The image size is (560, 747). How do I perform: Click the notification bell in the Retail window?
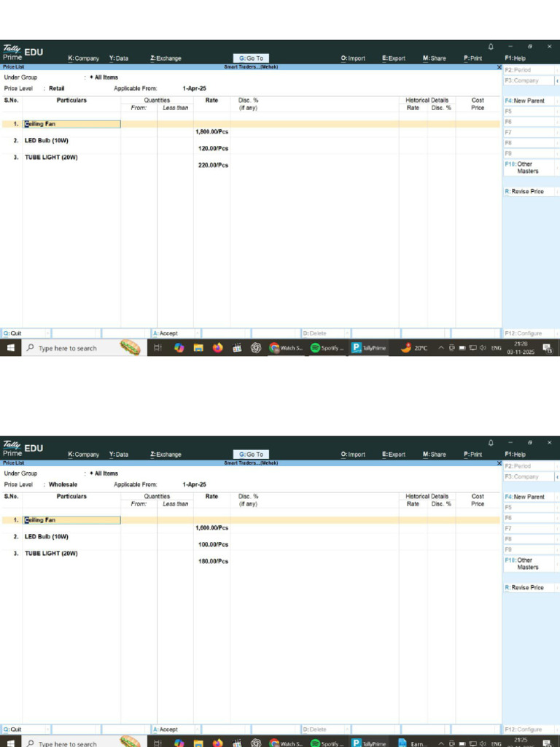(x=491, y=47)
